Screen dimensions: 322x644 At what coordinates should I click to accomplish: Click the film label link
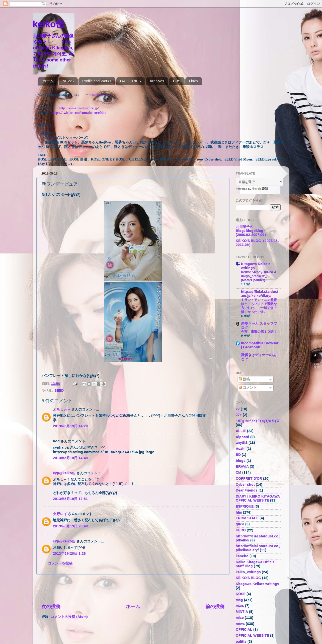239,512
